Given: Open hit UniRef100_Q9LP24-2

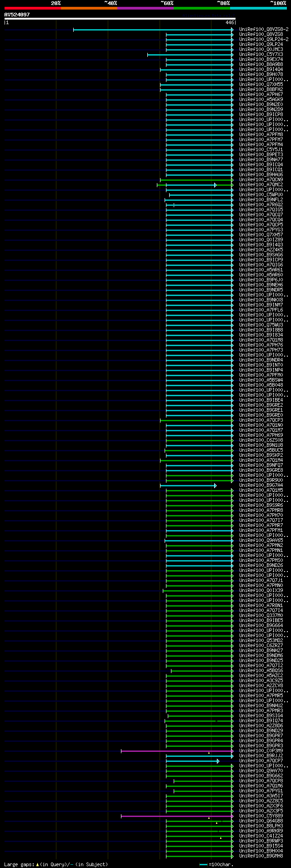Looking at the screenshot, I should pos(264,39).
